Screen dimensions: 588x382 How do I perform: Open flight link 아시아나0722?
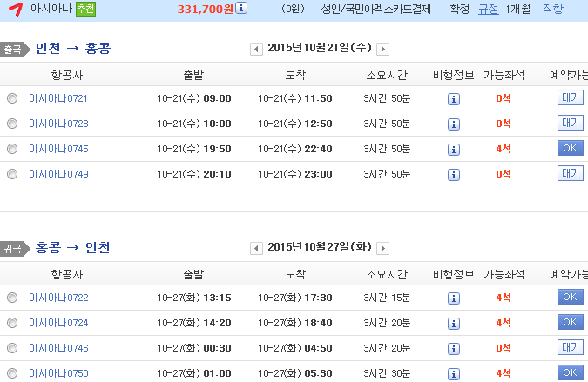(x=58, y=298)
